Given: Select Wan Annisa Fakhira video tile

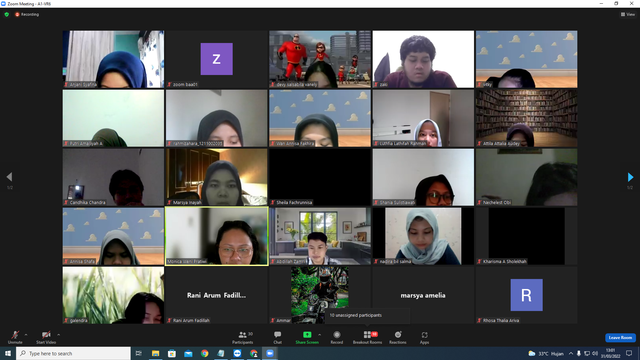Looking at the screenshot, I should coord(320,118).
